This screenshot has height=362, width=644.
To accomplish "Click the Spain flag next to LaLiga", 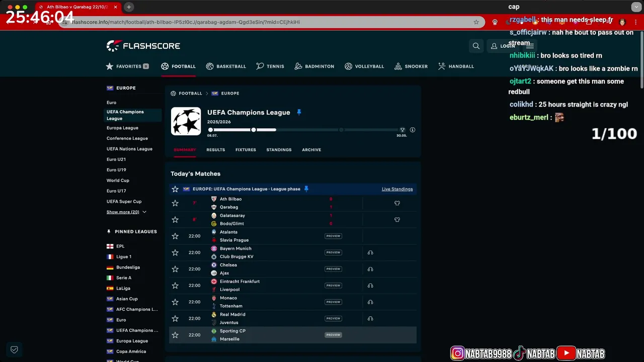I will tap(110, 289).
